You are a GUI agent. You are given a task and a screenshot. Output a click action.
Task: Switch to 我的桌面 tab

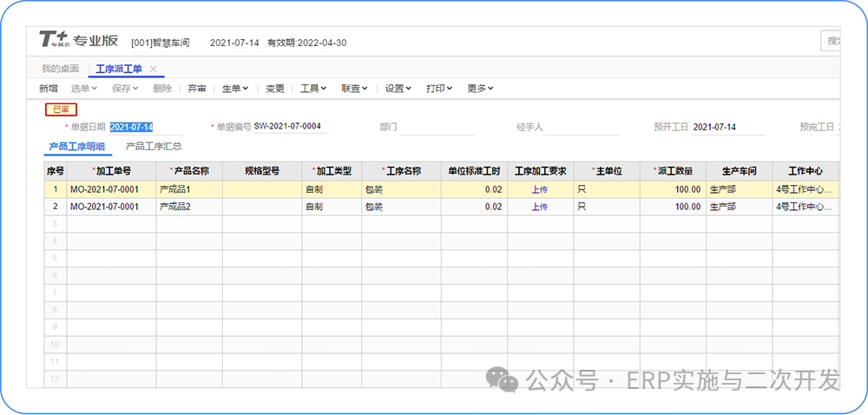60,69
